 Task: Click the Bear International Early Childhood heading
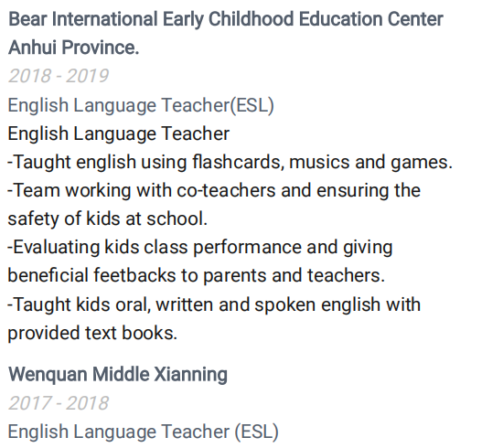(226, 19)
